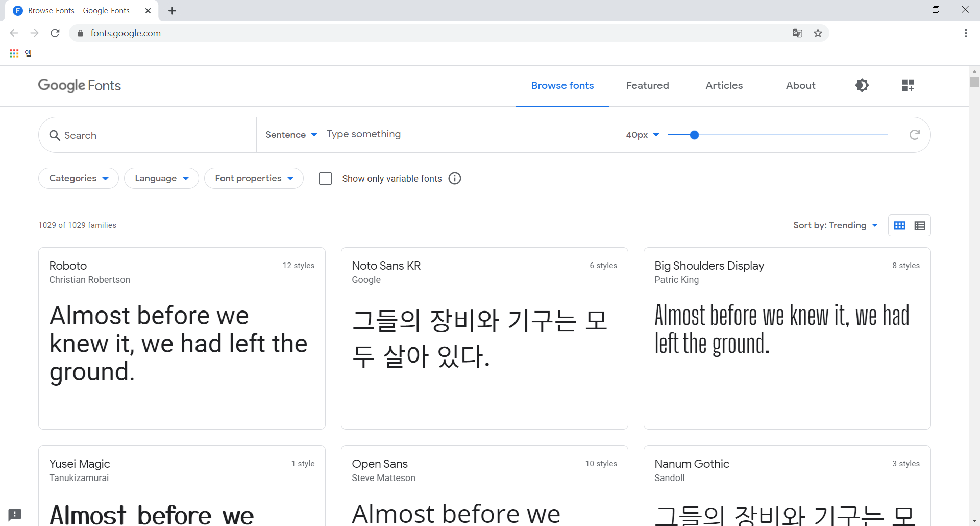Click the font size slider handle
The width and height of the screenshot is (980, 526).
pos(694,135)
